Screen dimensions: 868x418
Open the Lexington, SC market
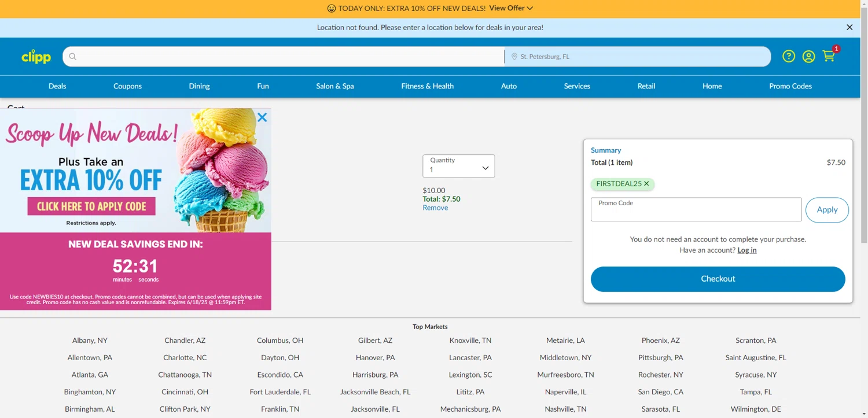click(470, 375)
